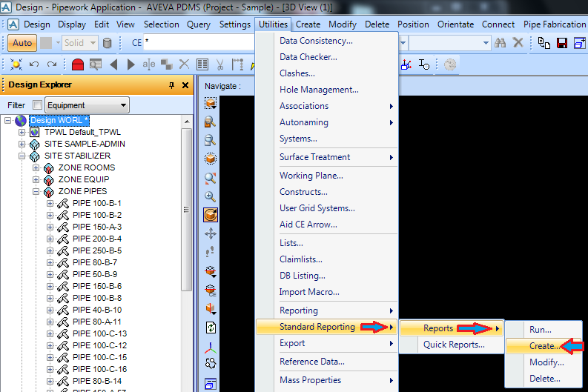This screenshot has height=392, width=588.
Task: Pin the Design Explorer panel
Action: pos(171,85)
